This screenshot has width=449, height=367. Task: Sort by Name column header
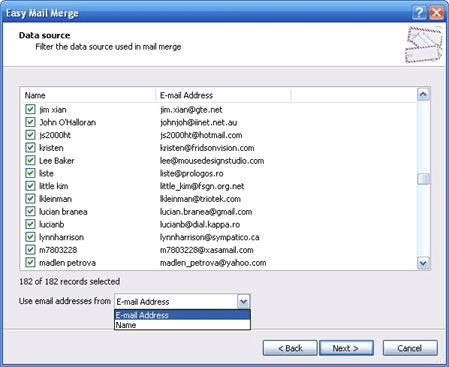click(88, 95)
